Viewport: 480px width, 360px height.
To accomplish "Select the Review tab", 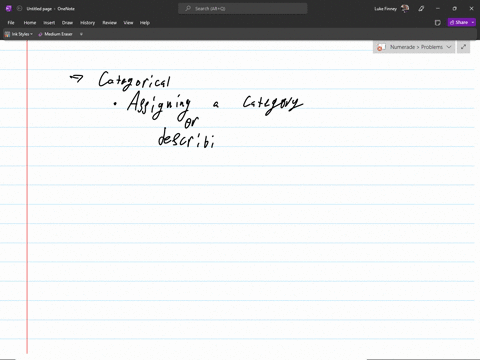I will coord(109,23).
